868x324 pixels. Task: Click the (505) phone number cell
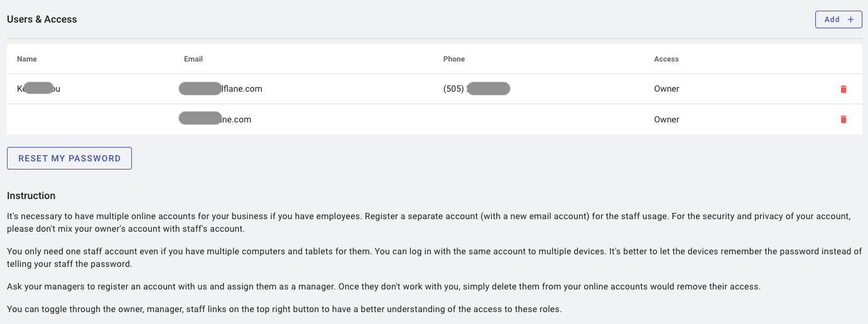(476, 89)
